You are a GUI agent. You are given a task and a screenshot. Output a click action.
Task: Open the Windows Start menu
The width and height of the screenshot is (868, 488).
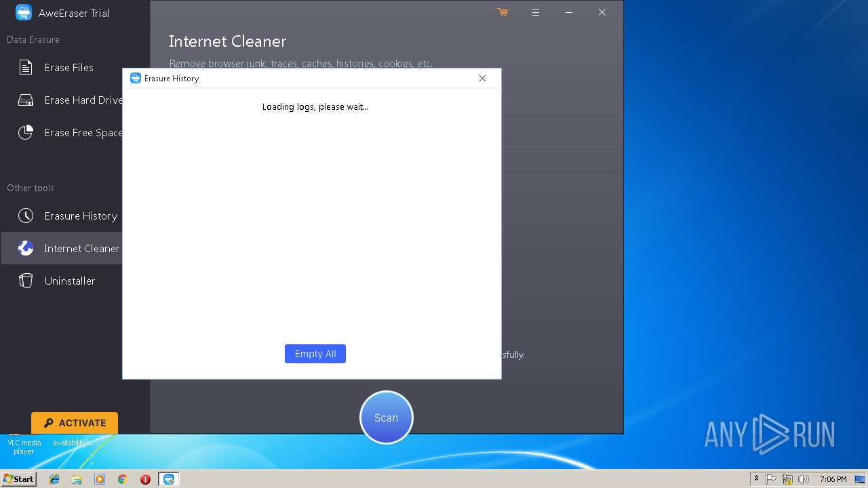coord(18,479)
